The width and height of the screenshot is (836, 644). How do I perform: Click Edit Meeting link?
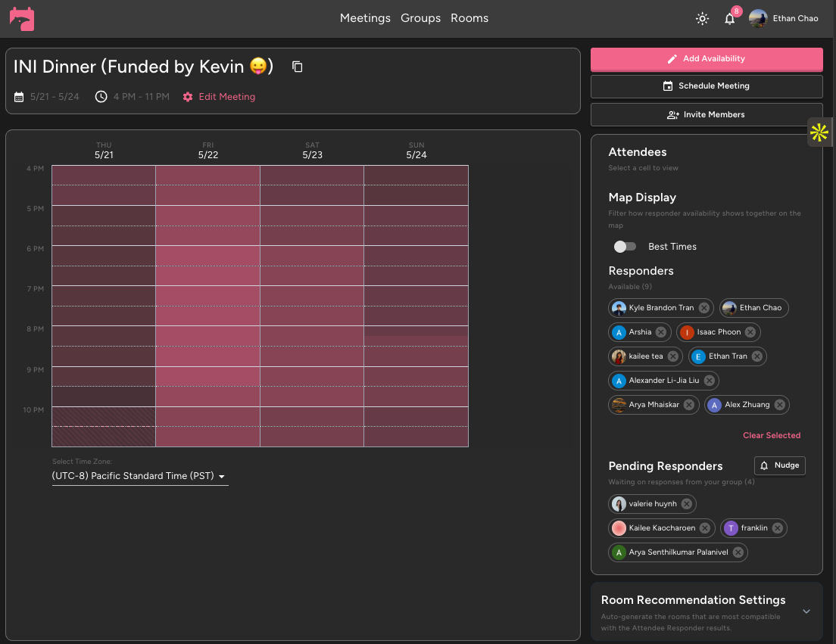pos(219,97)
